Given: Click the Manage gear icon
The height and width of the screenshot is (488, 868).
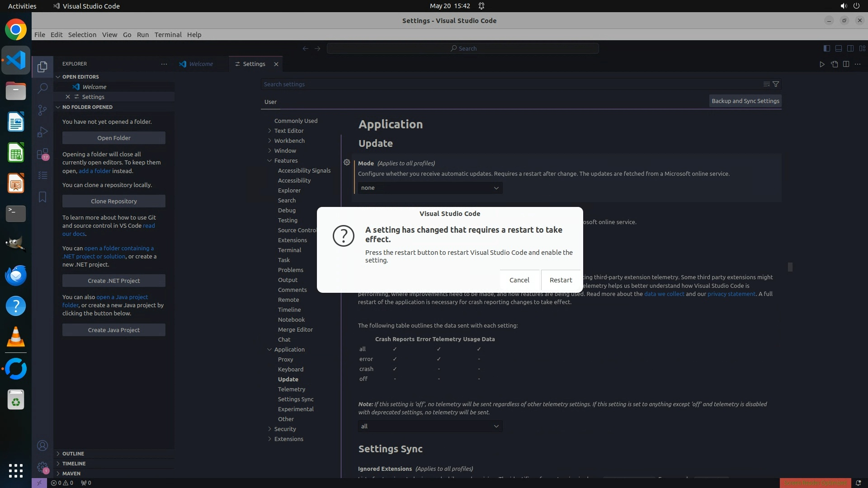Looking at the screenshot, I should [x=42, y=468].
